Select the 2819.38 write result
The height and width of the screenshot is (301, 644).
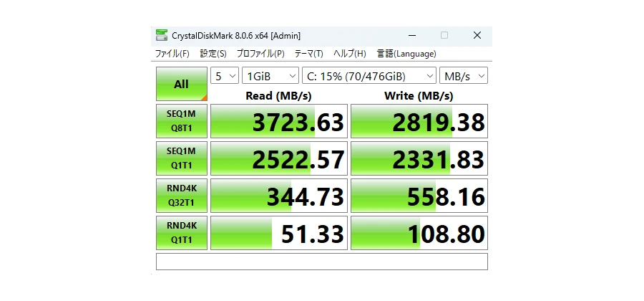click(x=419, y=121)
